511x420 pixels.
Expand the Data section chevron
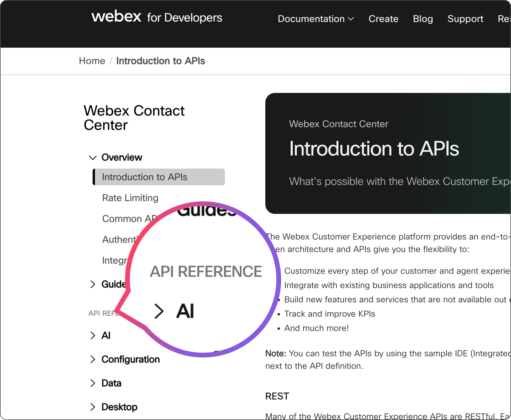pyautogui.click(x=93, y=383)
